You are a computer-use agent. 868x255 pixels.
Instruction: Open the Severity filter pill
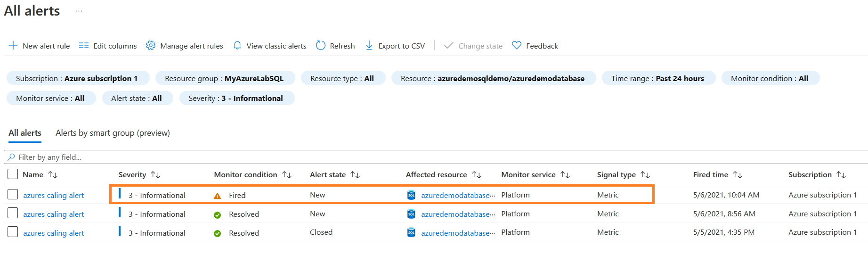(236, 98)
